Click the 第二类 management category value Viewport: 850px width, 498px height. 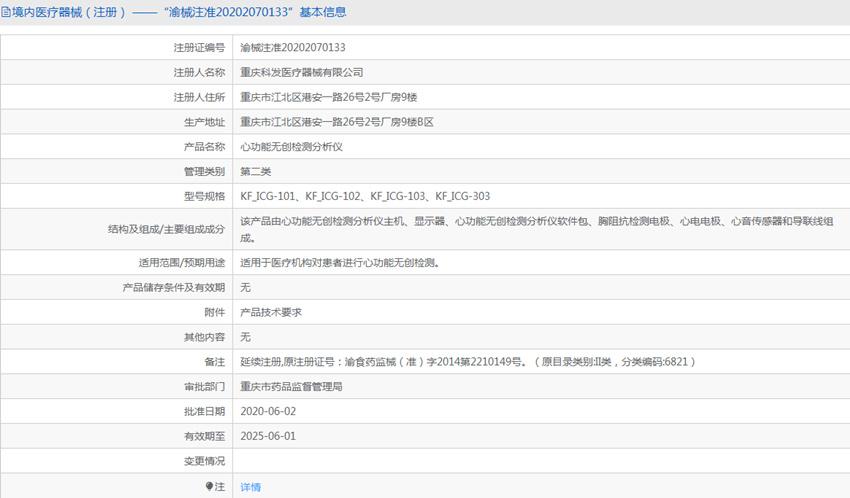click(x=255, y=171)
